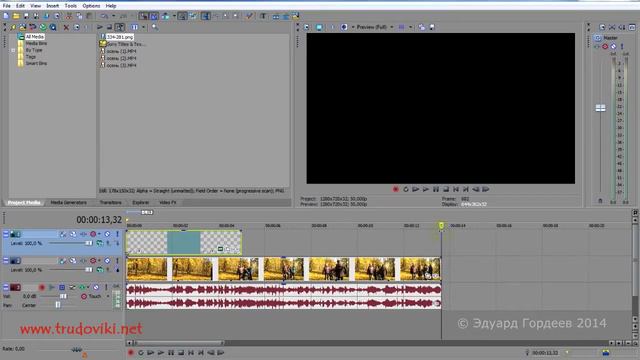Remove selected media using red X icon
640x360 pixels.
[x=66, y=27]
